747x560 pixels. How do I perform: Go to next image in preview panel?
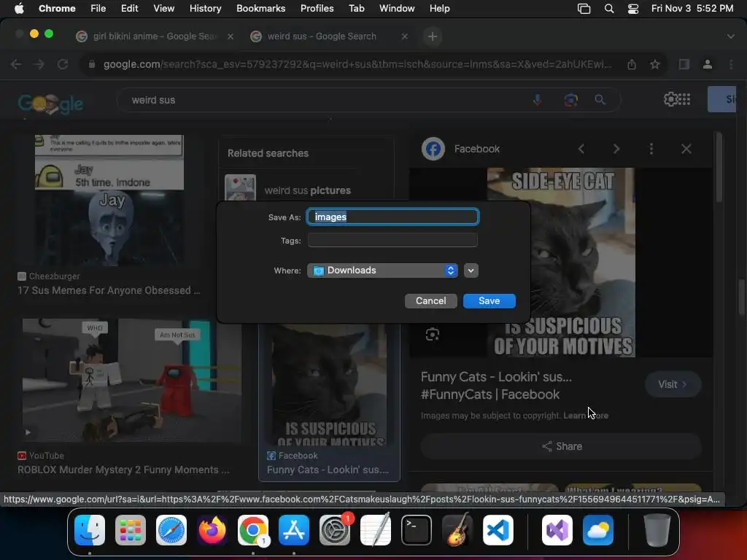click(616, 149)
